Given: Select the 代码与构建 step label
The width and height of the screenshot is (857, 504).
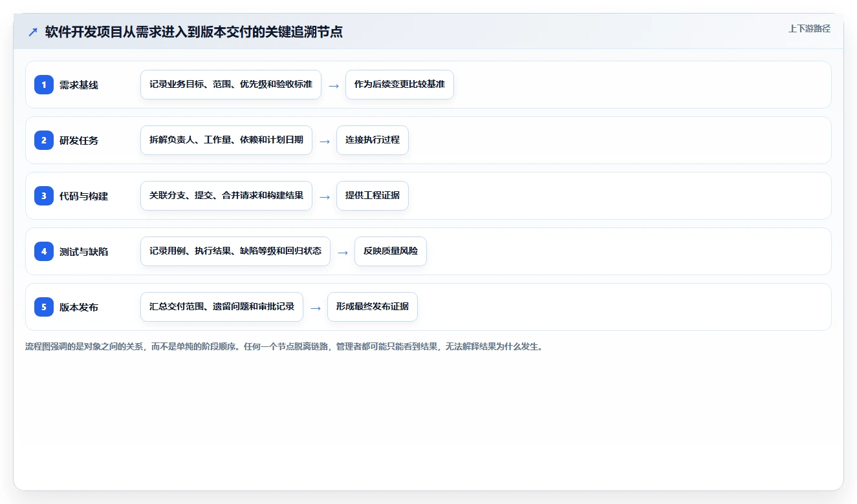Looking at the screenshot, I should click(x=84, y=196).
